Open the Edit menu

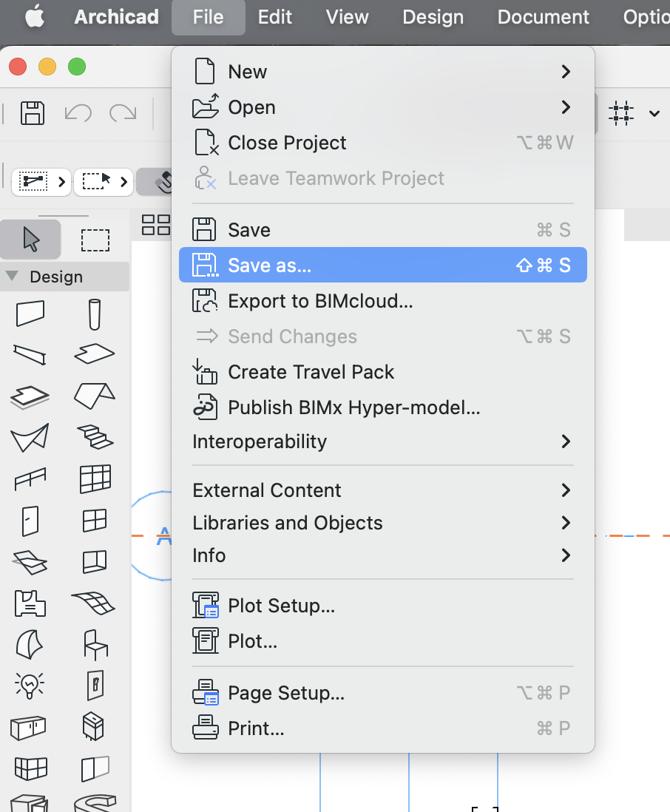275,17
